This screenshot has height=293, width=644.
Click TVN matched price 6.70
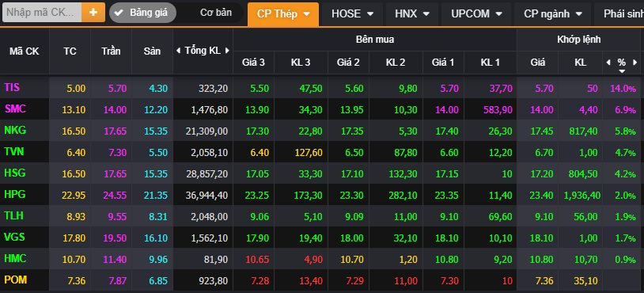pyautogui.click(x=544, y=153)
